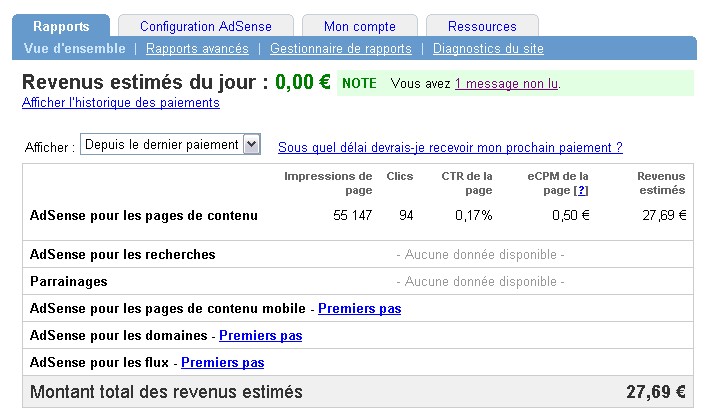Image resolution: width=710 pixels, height=420 pixels.
Task: Click Aucune donnée disponible in Parrainages row
Action: pyautogui.click(x=480, y=282)
